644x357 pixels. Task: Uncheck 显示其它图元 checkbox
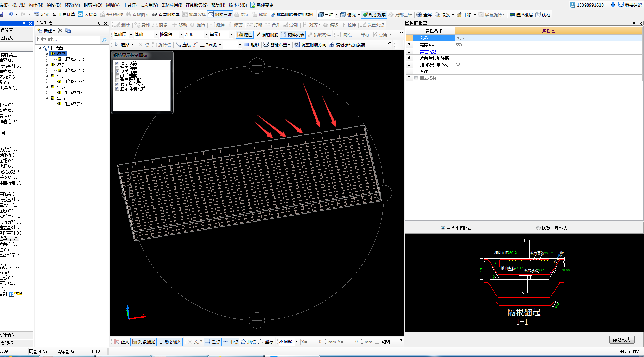[x=117, y=84]
